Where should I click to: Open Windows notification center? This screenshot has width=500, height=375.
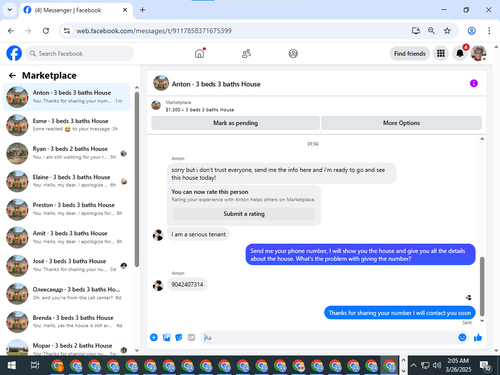(x=485, y=366)
